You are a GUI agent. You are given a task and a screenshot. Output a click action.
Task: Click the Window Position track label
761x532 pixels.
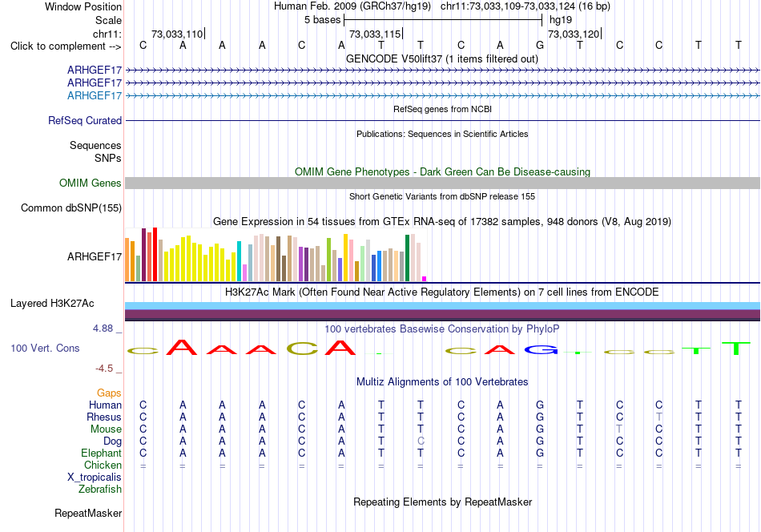tap(83, 6)
